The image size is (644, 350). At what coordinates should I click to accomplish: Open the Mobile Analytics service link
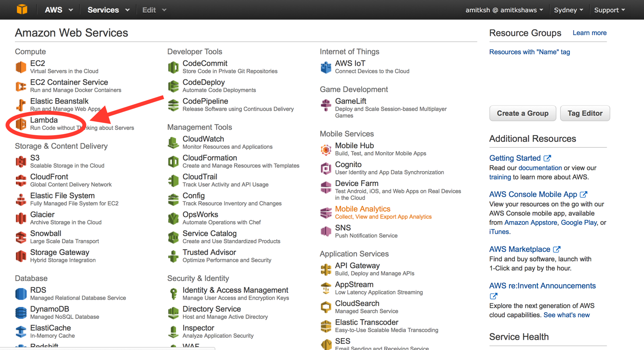[363, 209]
